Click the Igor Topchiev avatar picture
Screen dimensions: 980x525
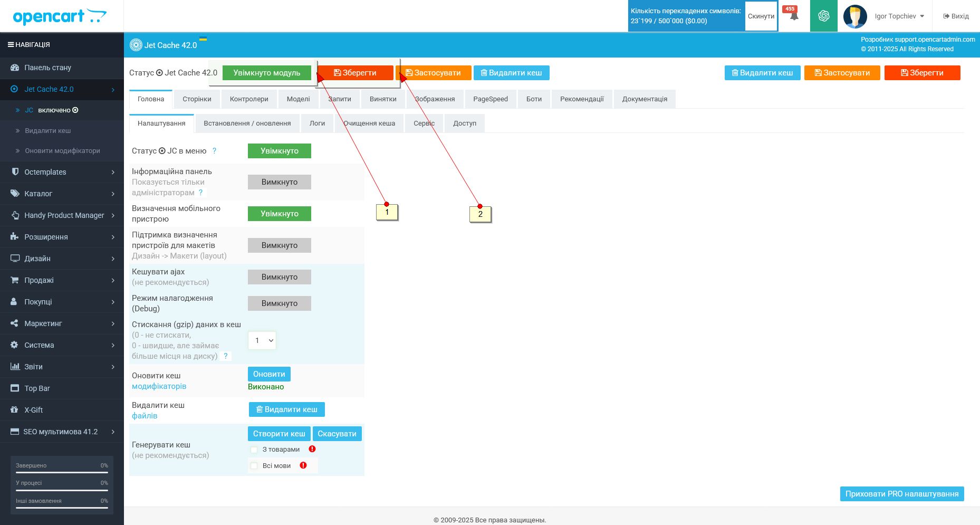(x=855, y=16)
